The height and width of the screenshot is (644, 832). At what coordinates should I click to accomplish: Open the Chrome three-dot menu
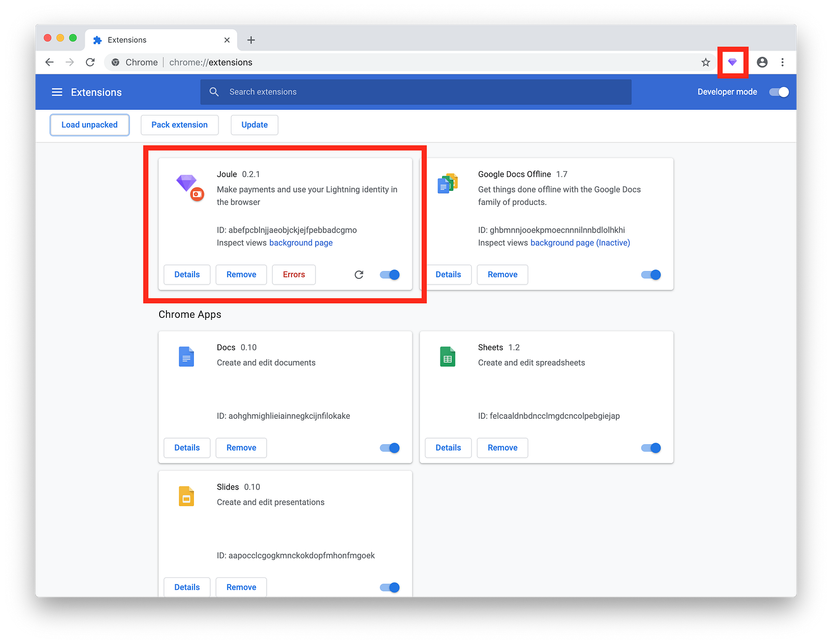[782, 62]
